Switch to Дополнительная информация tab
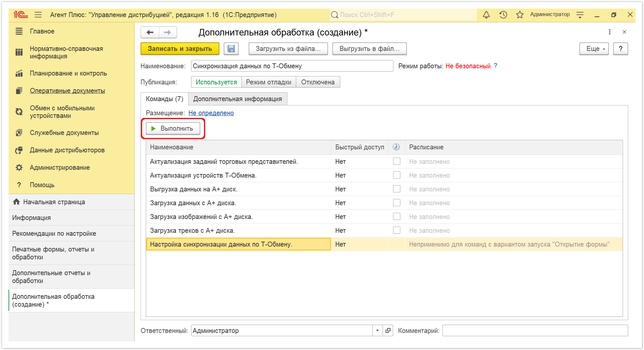 (237, 99)
